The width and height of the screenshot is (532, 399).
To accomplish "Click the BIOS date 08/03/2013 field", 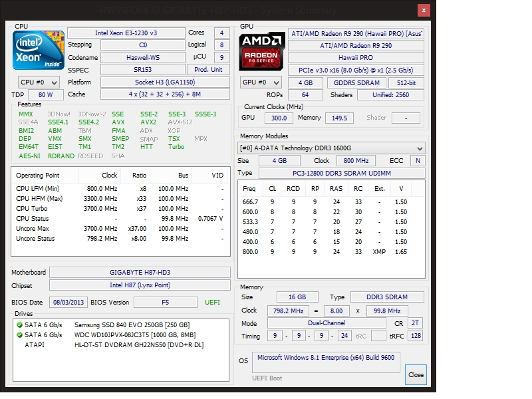I will coord(68,303).
